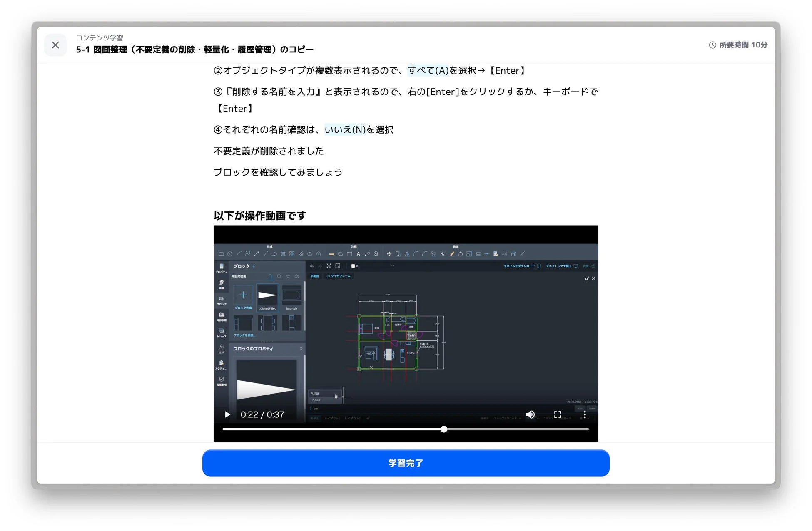Click the 以下が操作動画です heading
Viewport: 812px width, 531px height.
click(260, 216)
